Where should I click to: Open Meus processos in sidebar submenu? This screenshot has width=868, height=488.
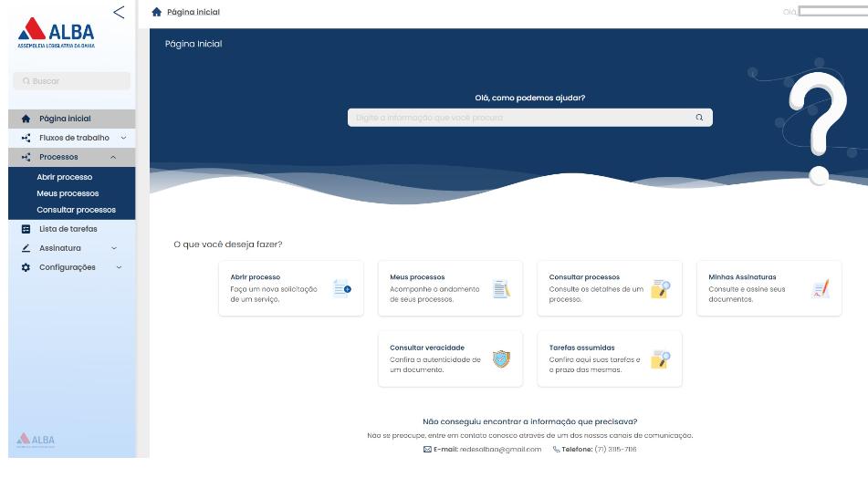click(x=68, y=193)
